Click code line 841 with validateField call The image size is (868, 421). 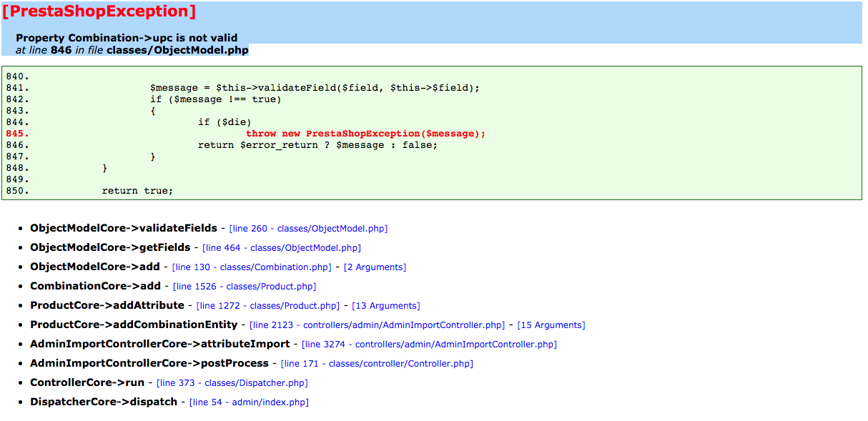click(x=315, y=88)
